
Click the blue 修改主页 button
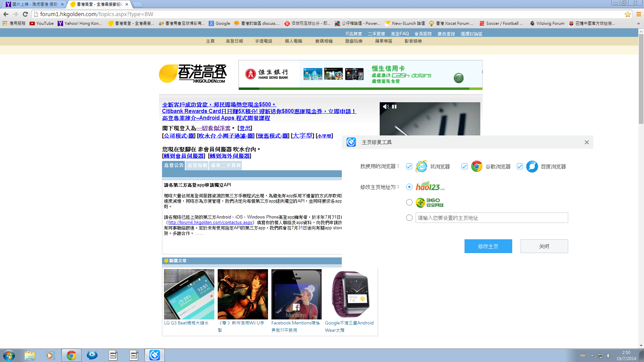[x=488, y=246]
